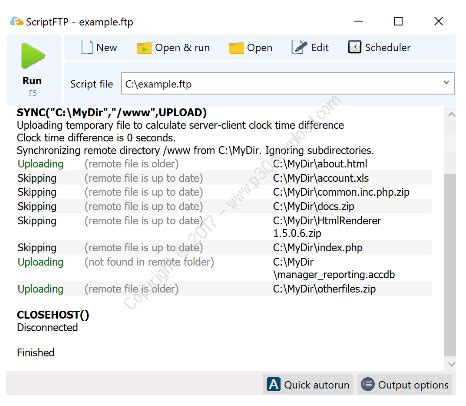Select the C:\MyDir\index.php file entry
Viewport: 466px width, 406px height.
point(318,248)
